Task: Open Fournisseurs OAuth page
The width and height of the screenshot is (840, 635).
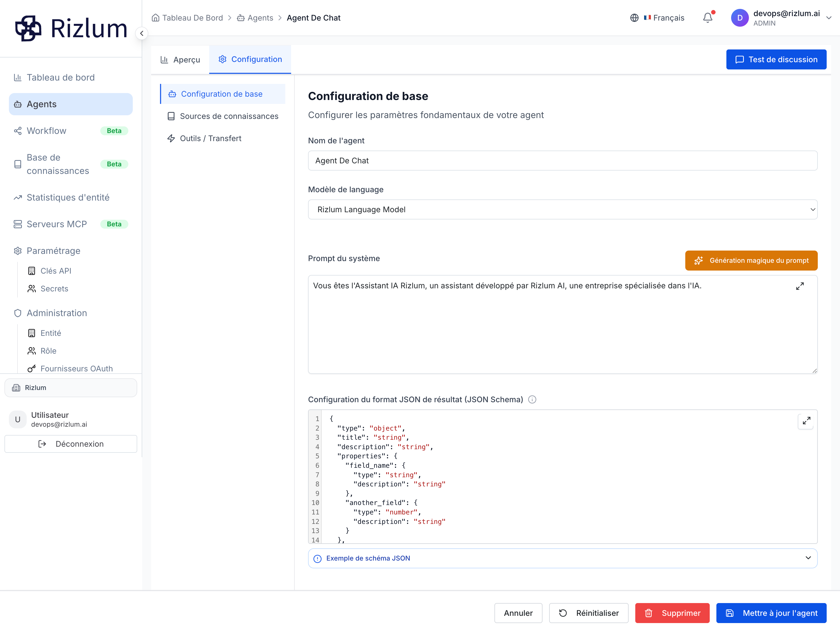Action: click(x=76, y=369)
